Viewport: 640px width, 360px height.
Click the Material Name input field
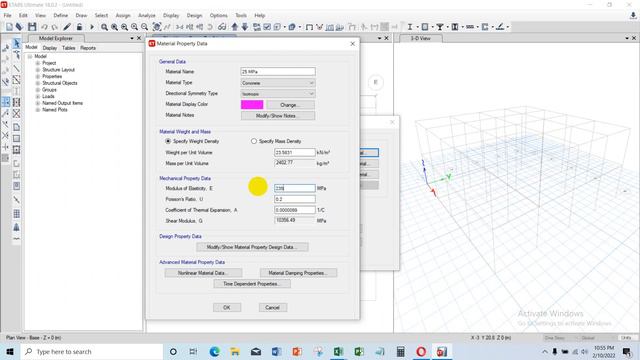[278, 71]
